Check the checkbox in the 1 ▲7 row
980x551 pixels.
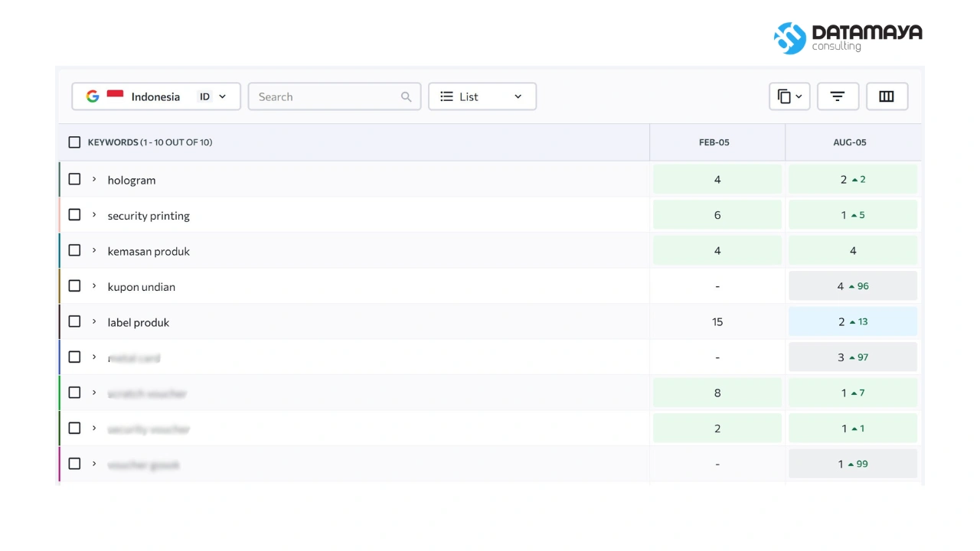point(74,393)
